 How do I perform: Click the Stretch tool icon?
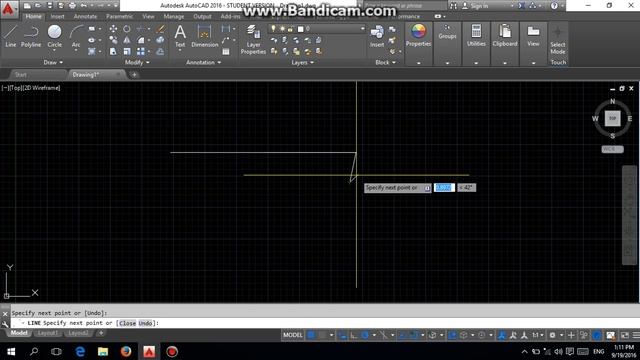113,51
